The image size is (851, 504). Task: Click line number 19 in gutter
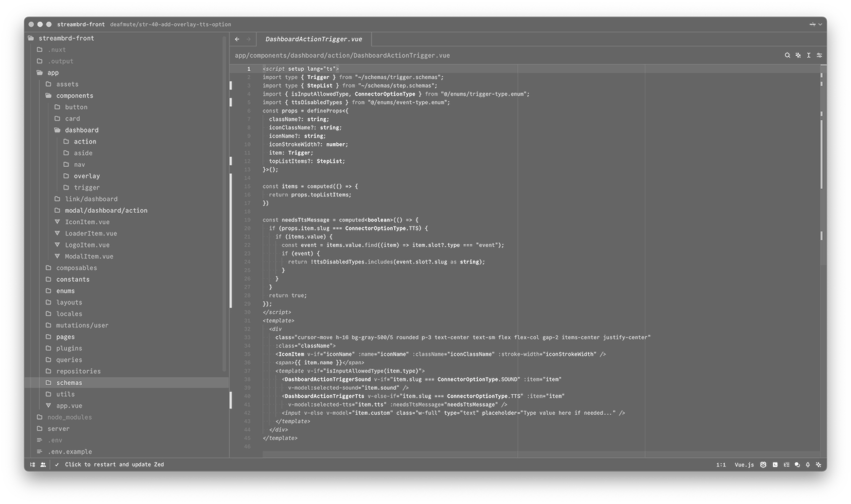coord(247,220)
